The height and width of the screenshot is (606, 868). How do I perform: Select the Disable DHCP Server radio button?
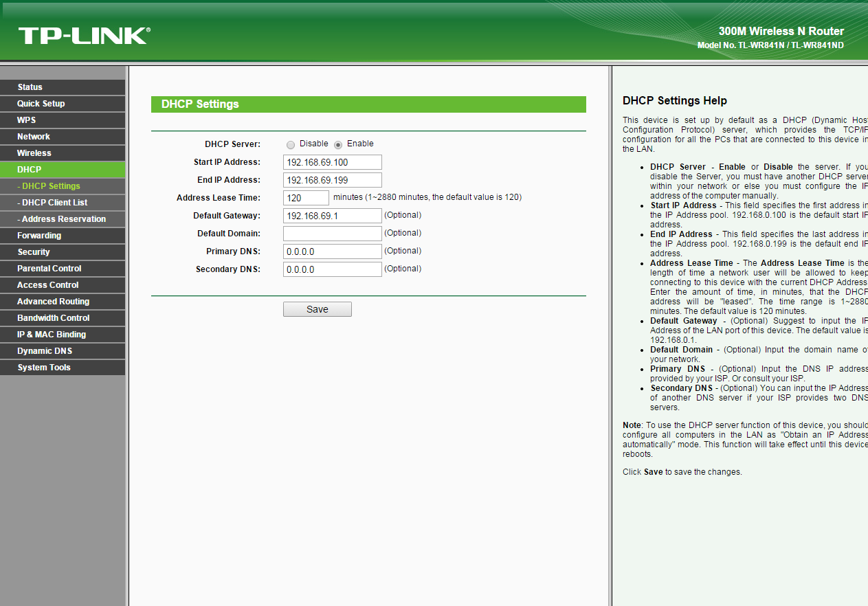[x=291, y=145]
